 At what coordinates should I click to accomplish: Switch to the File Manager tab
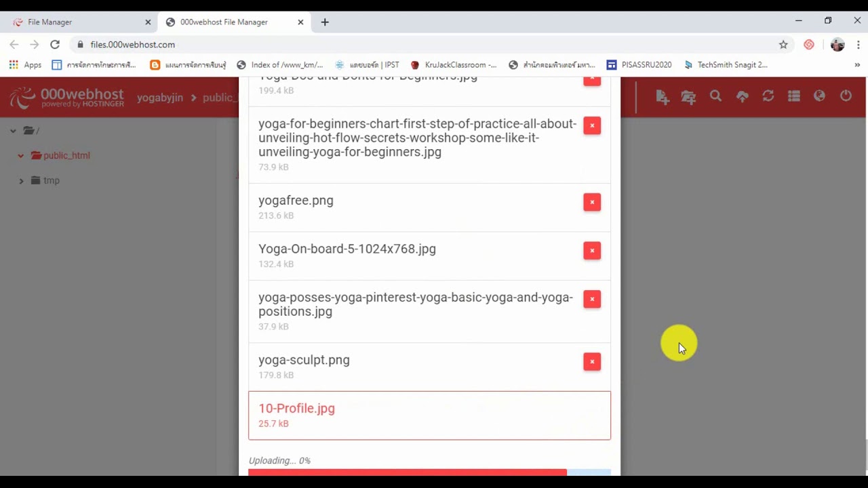[81, 22]
